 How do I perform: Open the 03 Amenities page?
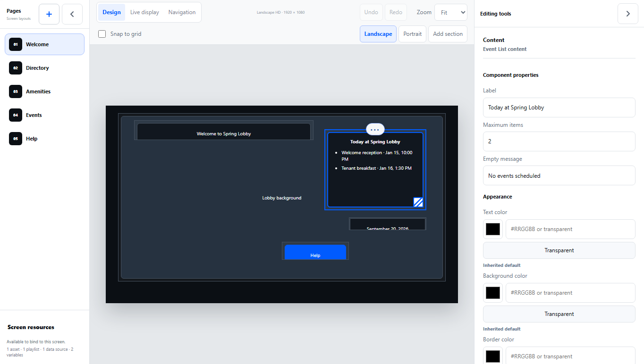[44, 91]
